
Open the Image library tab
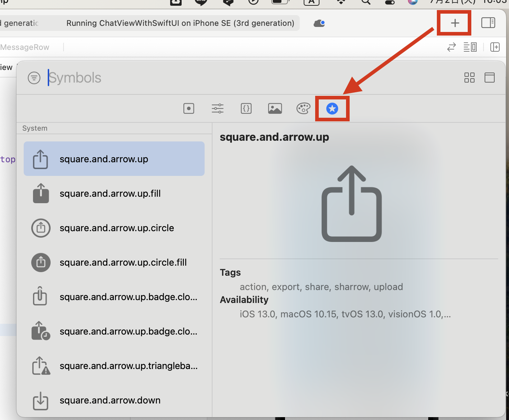tap(275, 108)
